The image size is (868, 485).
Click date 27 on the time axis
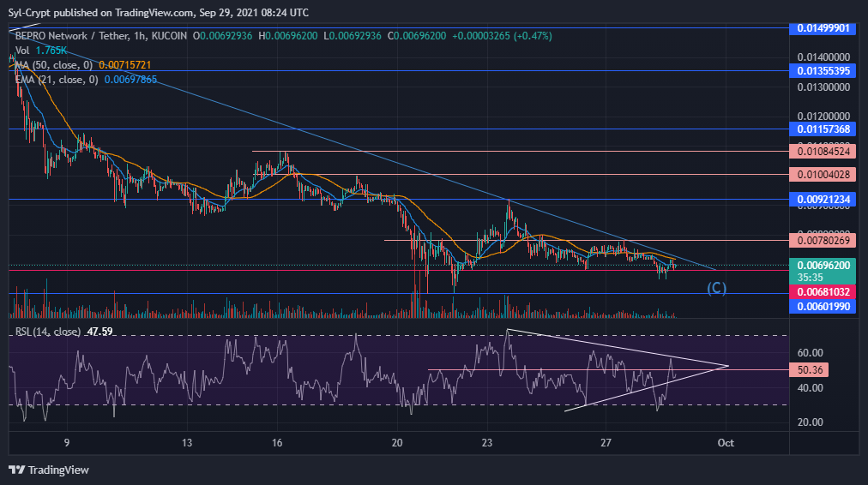(x=606, y=443)
